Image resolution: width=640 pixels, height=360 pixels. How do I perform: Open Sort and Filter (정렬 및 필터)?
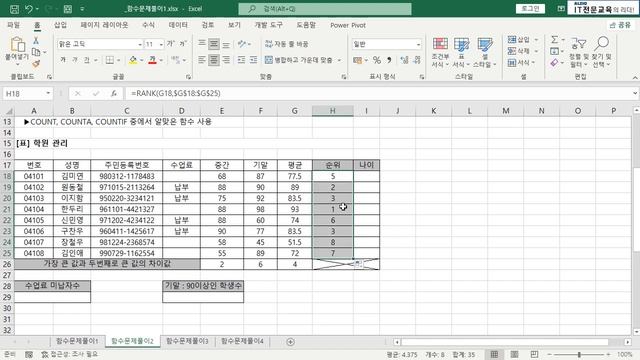coord(578,52)
